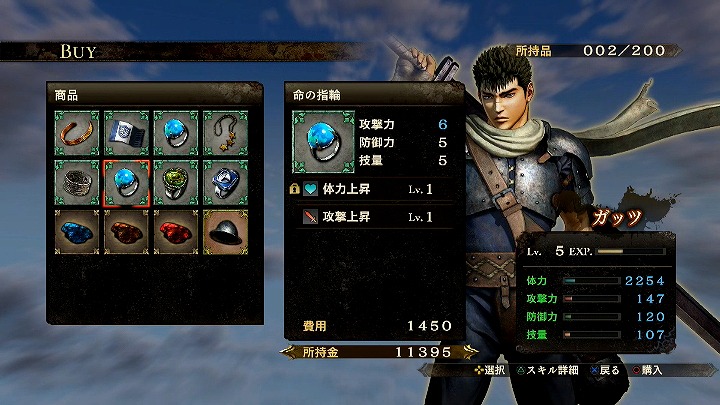Select the iron helmet item

pyautogui.click(x=225, y=232)
